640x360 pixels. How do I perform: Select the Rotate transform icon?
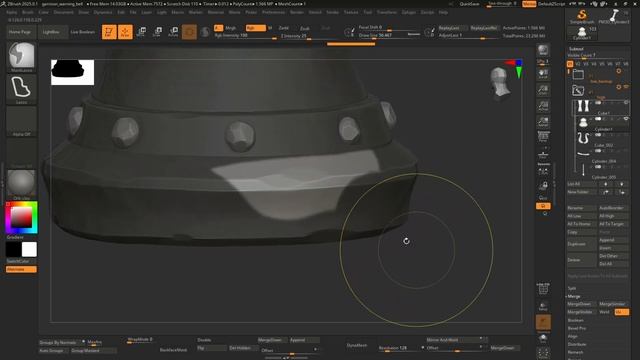tap(173, 32)
